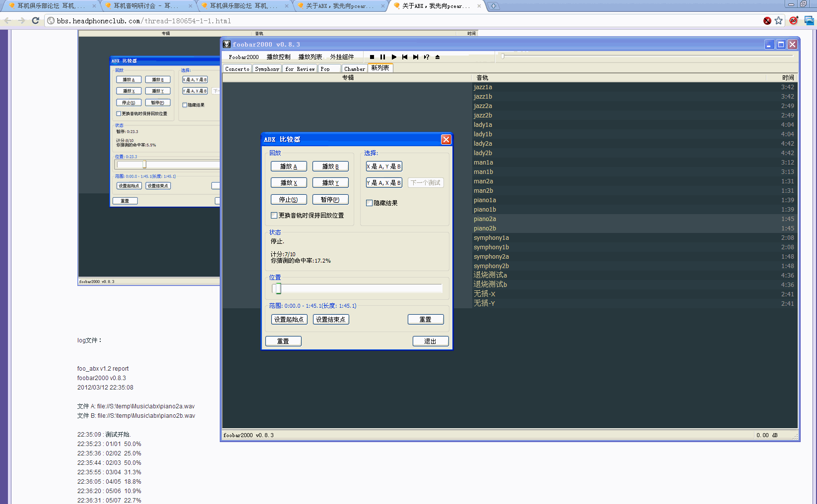Click the 0.00 dB volume status entry
Viewport: 817px width, 504px height.
pos(767,435)
